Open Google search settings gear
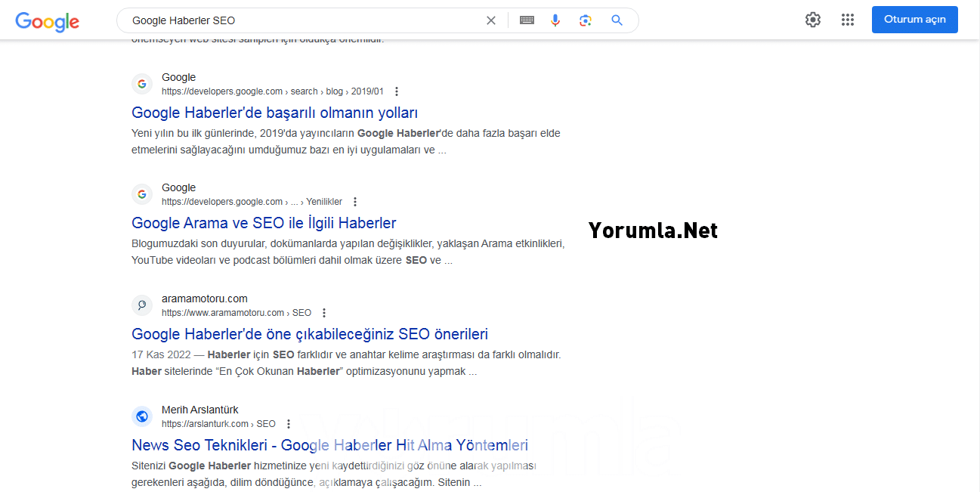 [x=813, y=20]
